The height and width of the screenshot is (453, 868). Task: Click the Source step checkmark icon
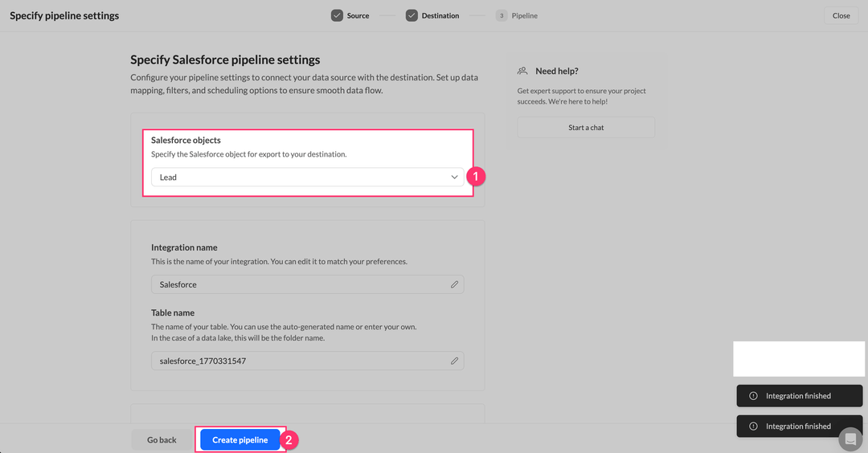tap(337, 15)
